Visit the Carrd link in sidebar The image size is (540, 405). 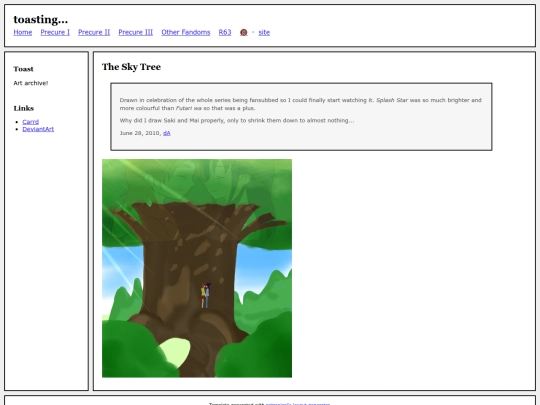click(x=31, y=122)
